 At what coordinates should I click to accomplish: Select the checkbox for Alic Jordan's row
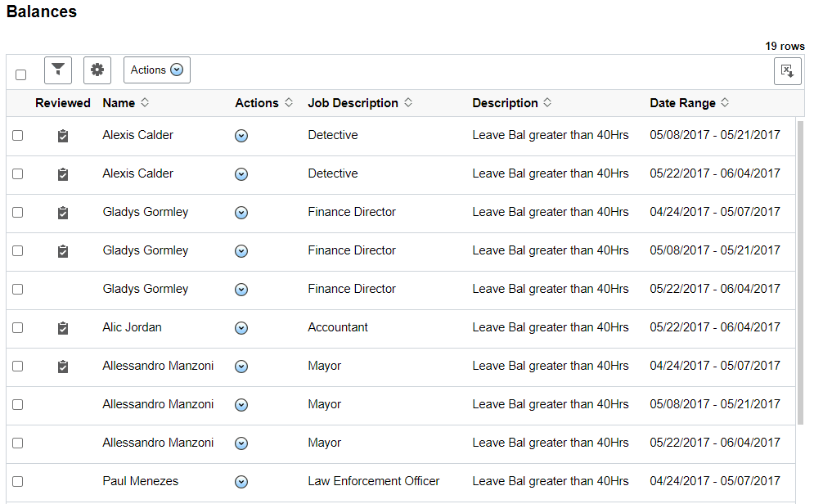tap(18, 327)
